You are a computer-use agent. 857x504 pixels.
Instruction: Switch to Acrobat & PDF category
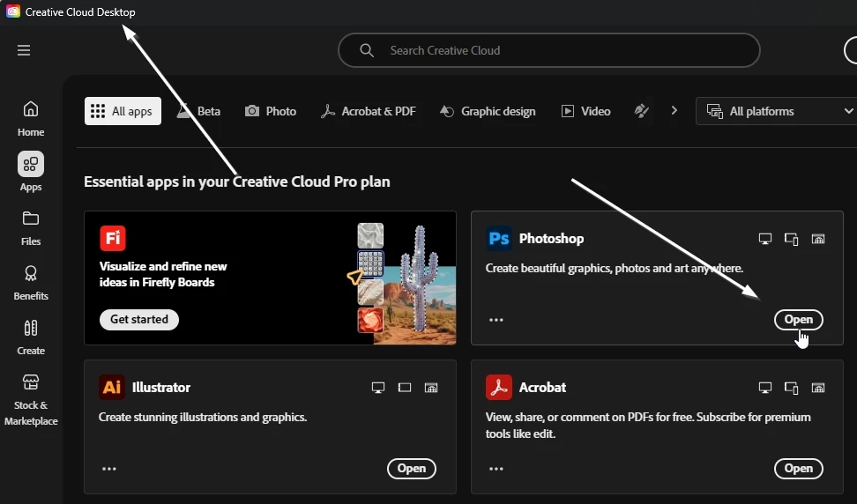(x=368, y=111)
